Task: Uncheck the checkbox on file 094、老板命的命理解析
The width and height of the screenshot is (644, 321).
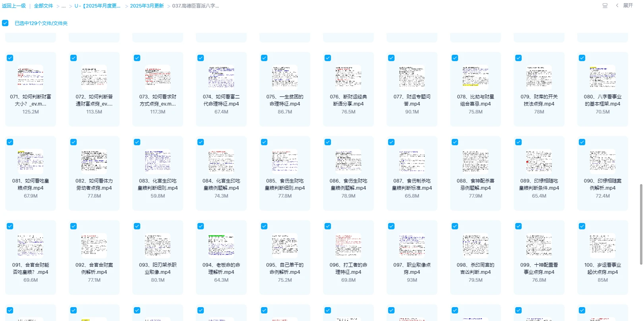Action: point(201,226)
